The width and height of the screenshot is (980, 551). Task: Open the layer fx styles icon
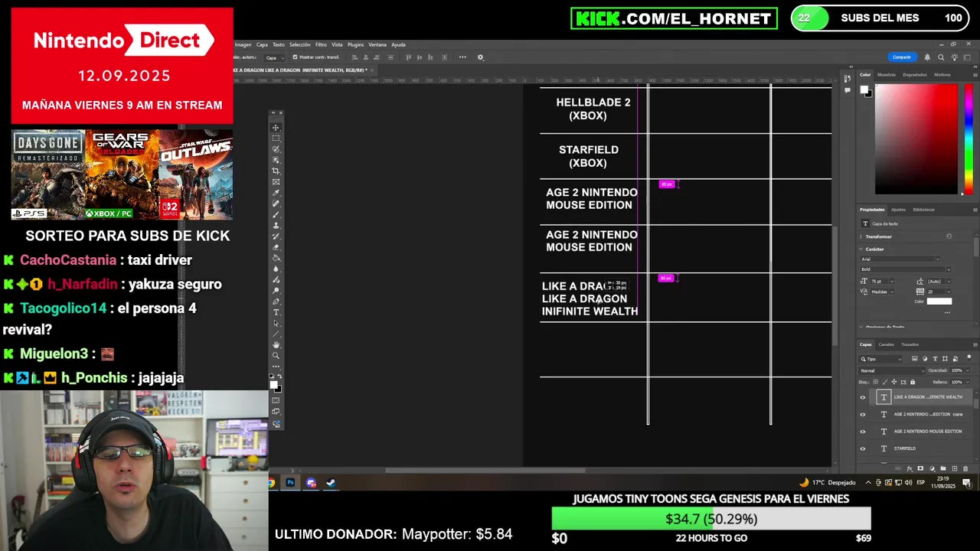click(x=909, y=468)
